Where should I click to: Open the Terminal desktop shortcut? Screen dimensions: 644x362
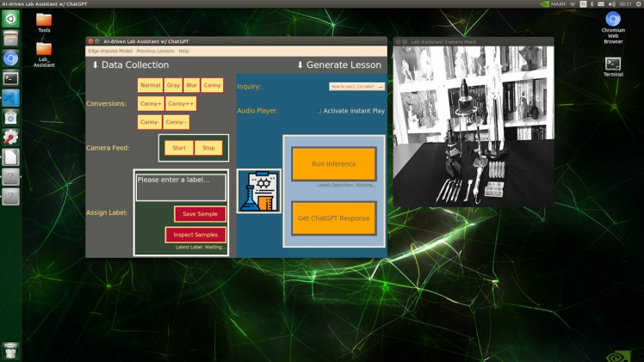(x=613, y=67)
